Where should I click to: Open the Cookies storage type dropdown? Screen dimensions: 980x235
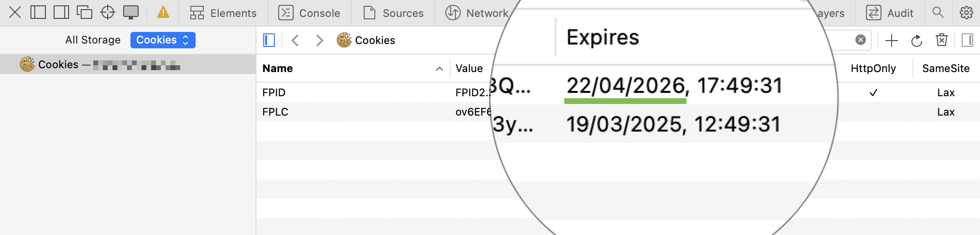[x=163, y=40]
